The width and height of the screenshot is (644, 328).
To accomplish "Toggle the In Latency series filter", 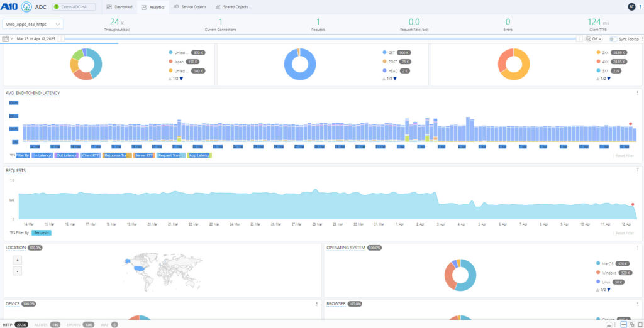I will [x=42, y=156].
